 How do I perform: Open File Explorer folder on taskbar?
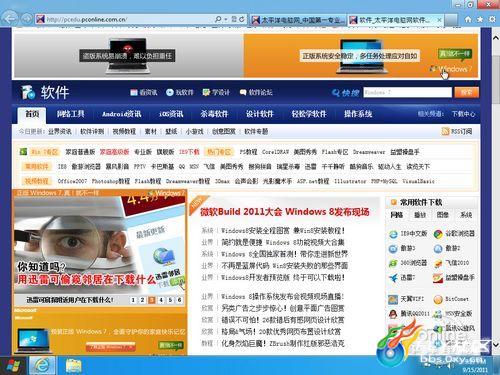73,365
